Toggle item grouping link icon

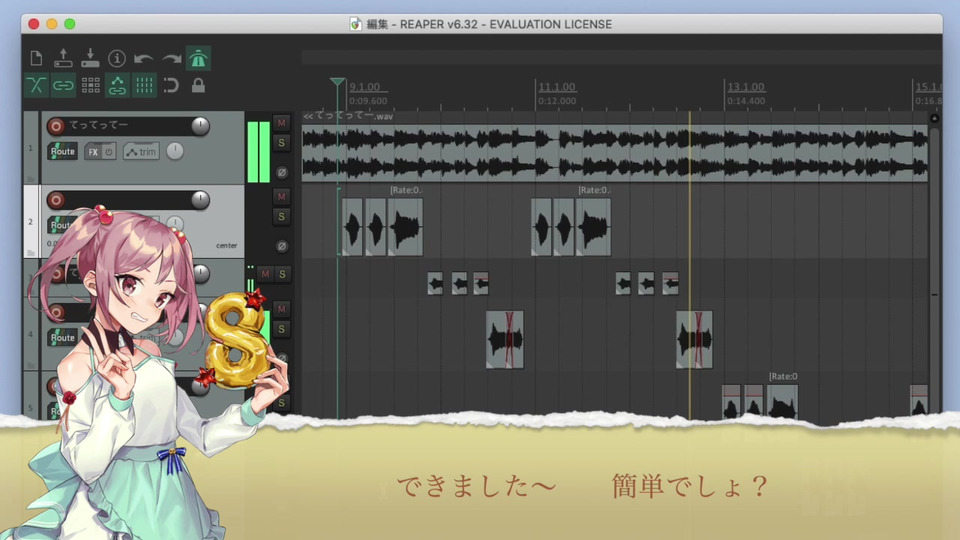(x=63, y=85)
